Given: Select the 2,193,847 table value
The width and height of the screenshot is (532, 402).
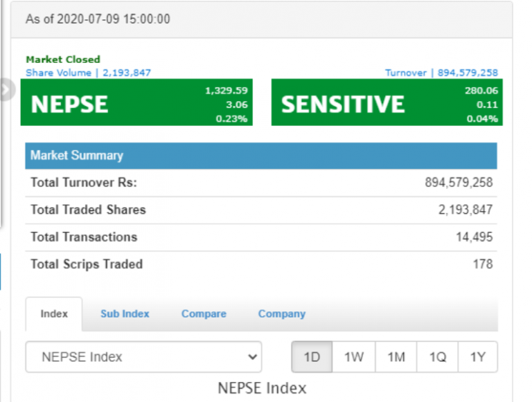Looking at the screenshot, I should [465, 210].
